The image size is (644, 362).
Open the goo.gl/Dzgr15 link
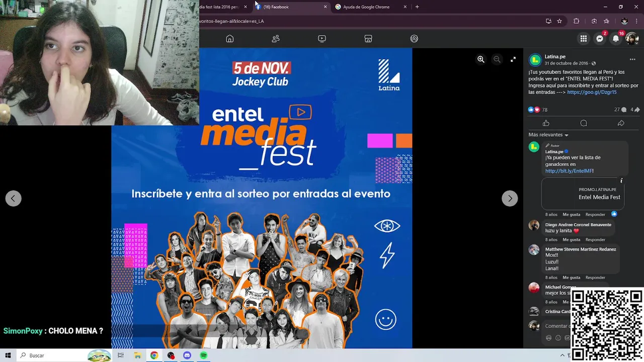(x=592, y=93)
